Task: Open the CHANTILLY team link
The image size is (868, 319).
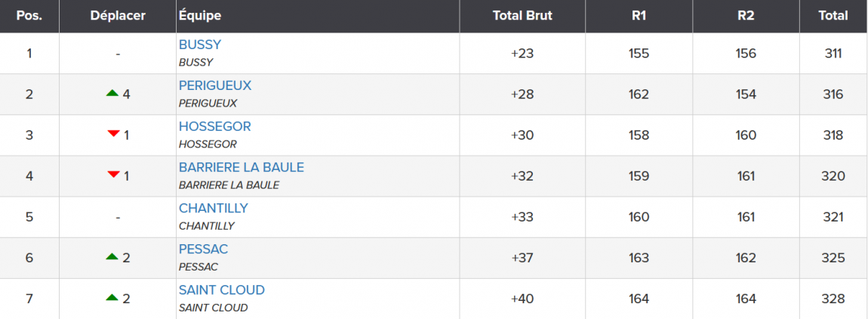Action: pos(213,208)
